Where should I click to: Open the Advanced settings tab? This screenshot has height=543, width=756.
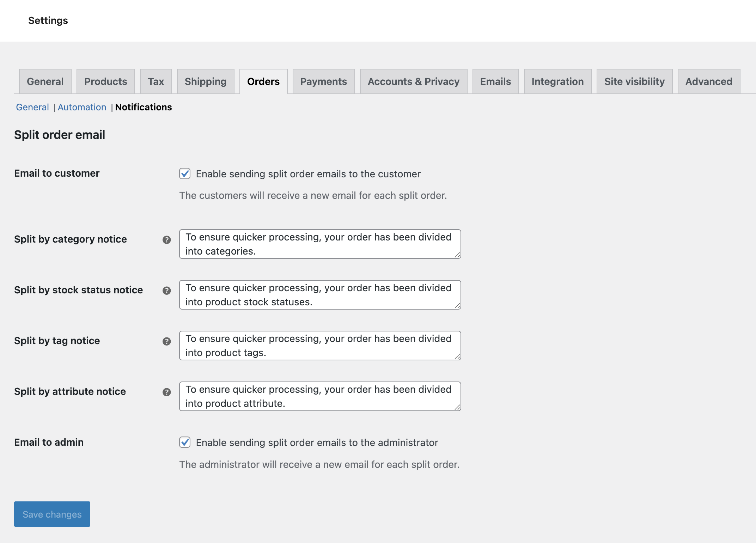pos(709,81)
